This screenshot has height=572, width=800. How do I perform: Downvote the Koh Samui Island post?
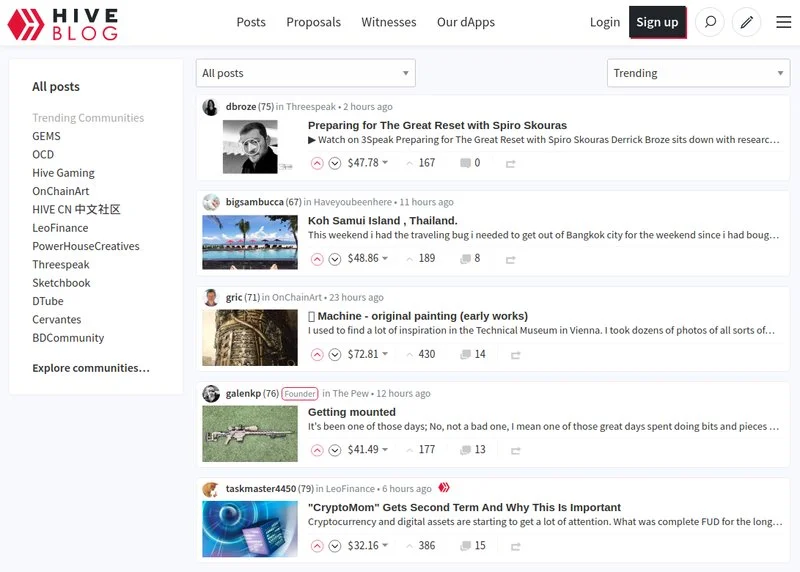coord(335,259)
